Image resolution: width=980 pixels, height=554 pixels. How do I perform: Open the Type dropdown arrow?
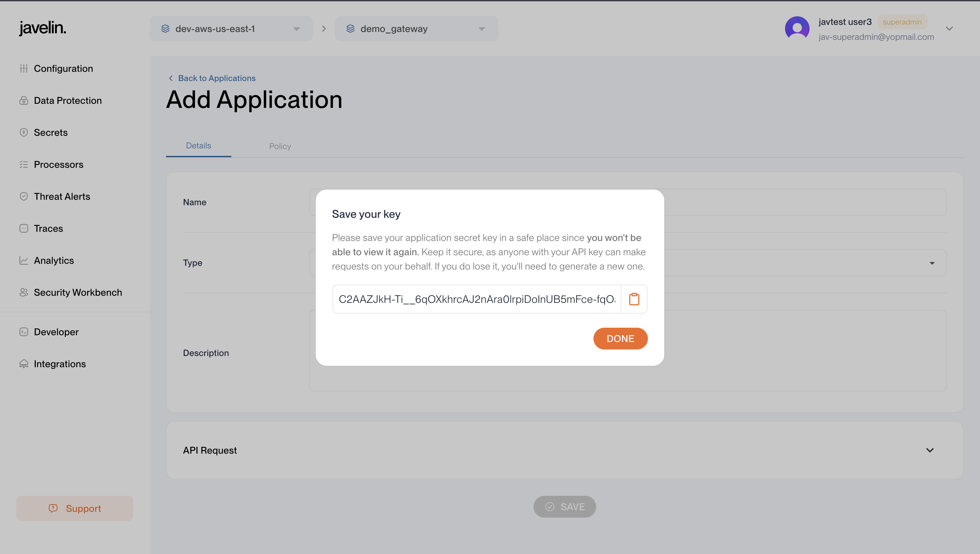coord(932,263)
